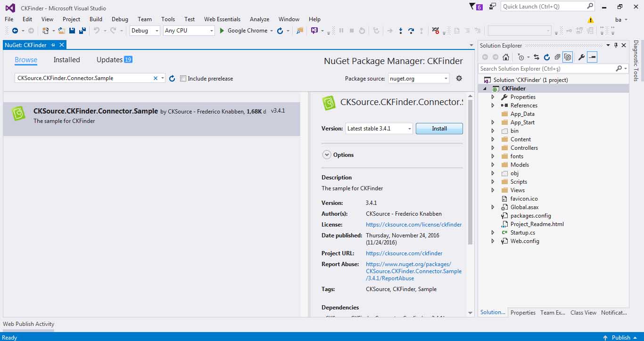Image resolution: width=644 pixels, height=341 pixels.
Task: Open Properties wrench icon in Solution Explorer
Action: 581,57
